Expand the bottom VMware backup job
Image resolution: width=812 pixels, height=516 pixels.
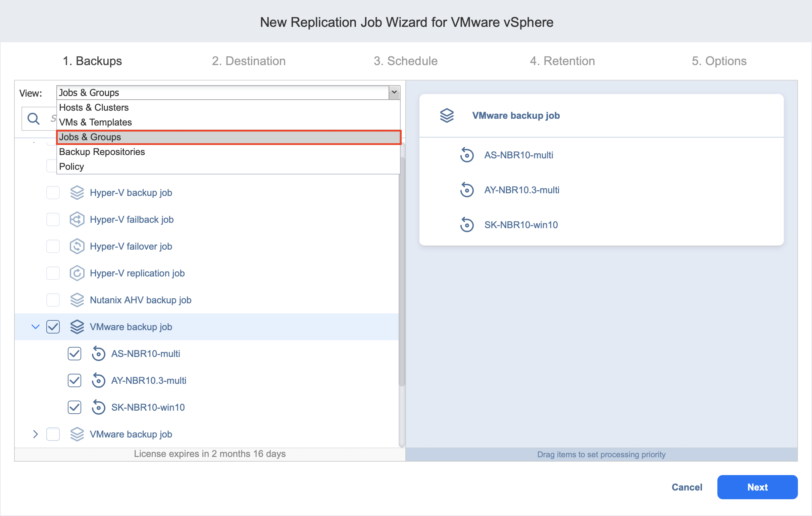[36, 434]
